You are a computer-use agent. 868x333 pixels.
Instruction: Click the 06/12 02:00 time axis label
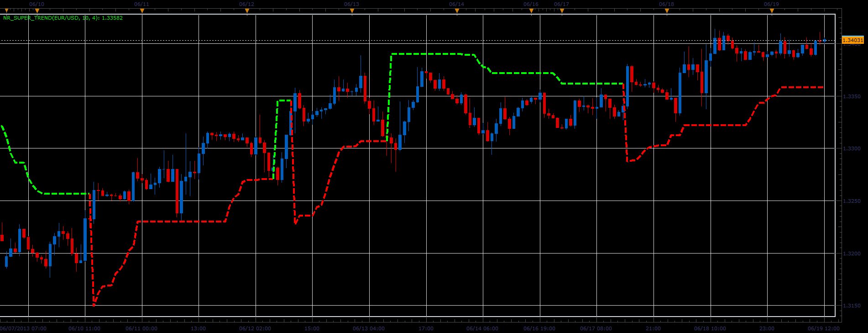click(x=255, y=328)
